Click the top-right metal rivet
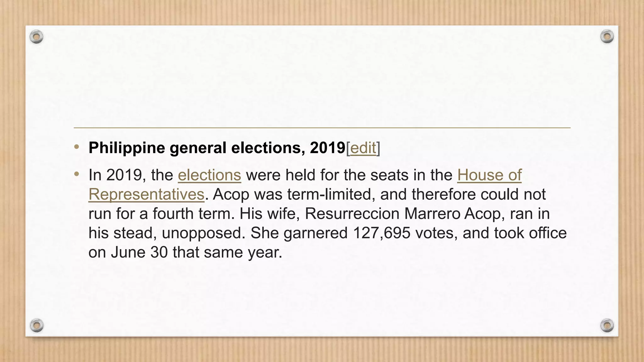Screen dimensions: 644x362 (607, 37)
